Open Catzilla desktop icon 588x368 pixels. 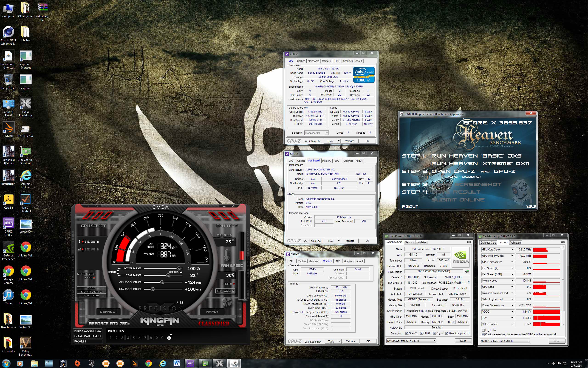[x=8, y=201]
